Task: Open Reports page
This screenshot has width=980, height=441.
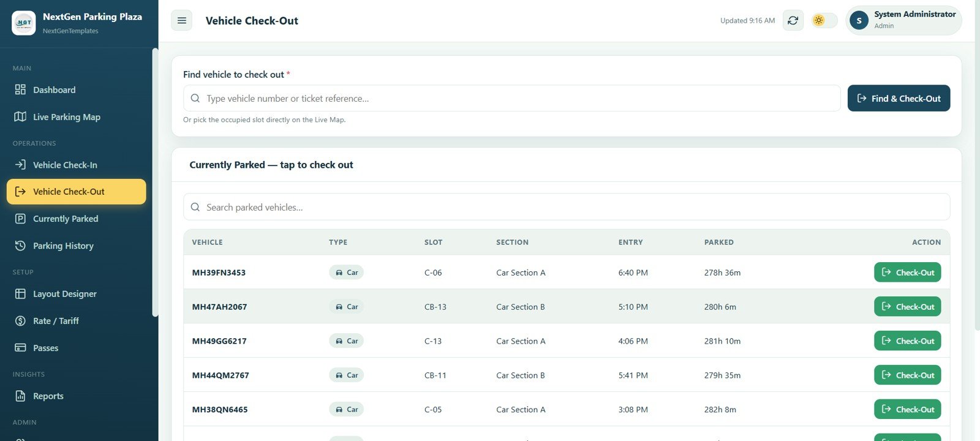Action: pos(76,396)
